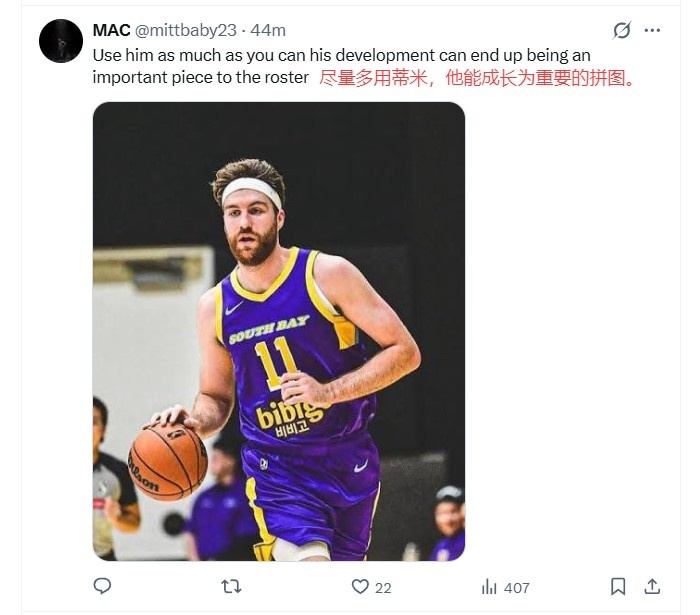The width and height of the screenshot is (700, 615).
Task: Repost this tweet via retweet icon
Action: (x=231, y=587)
